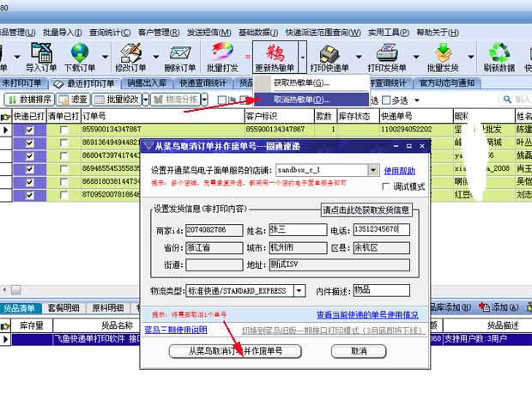Toggle 快递已打 checkbox for order 869136494944821

(29, 143)
